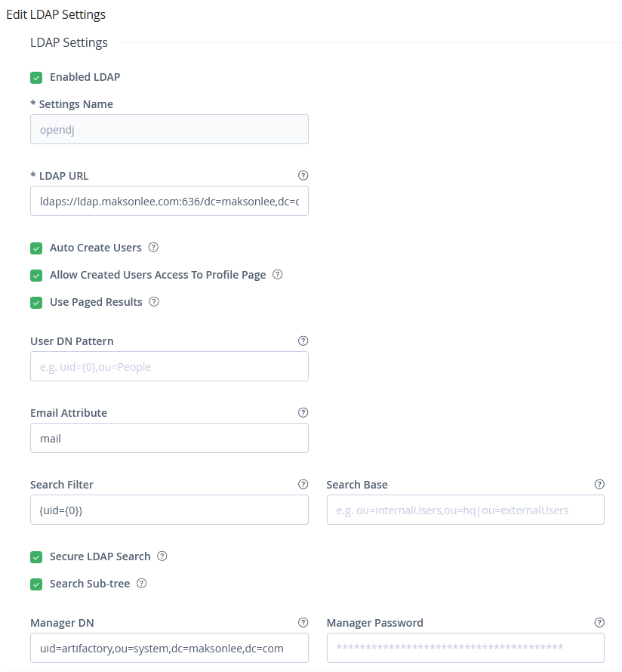The width and height of the screenshot is (622, 672).
Task: Click the User DN Pattern input
Action: click(x=169, y=367)
